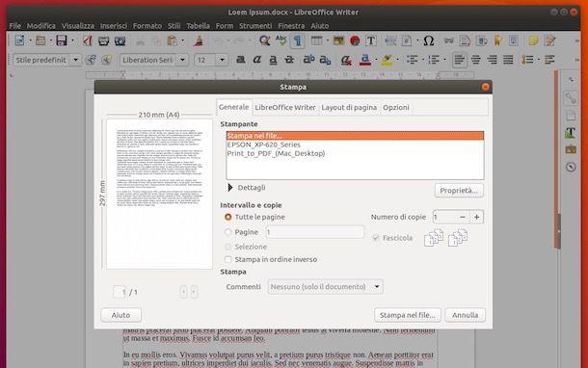Open the Strumenti menu
Viewport: 588px width, 368px height.
(x=255, y=26)
